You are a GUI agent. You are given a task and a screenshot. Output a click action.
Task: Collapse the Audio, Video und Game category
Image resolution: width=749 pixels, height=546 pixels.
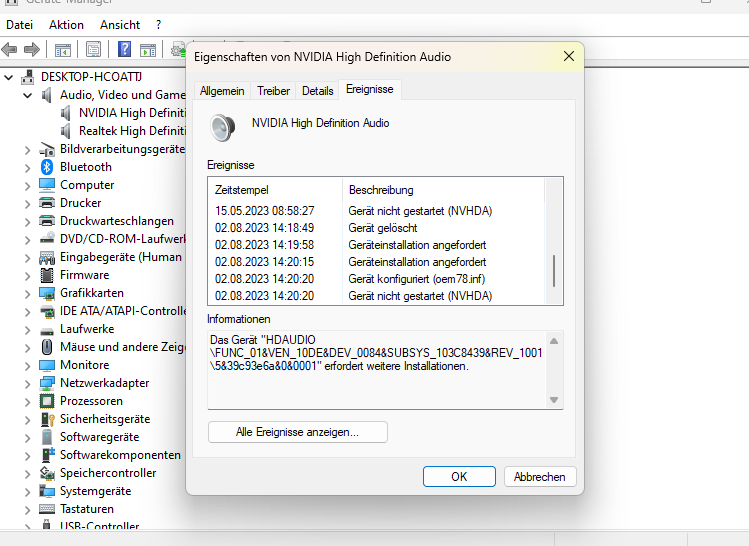pos(28,96)
